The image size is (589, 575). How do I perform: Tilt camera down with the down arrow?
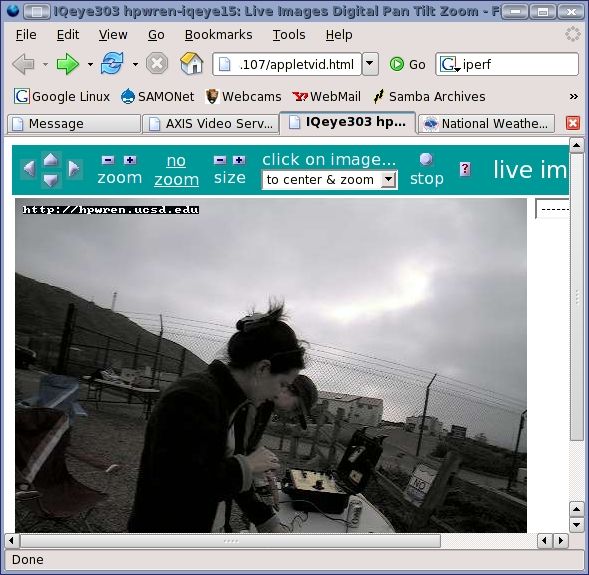[51, 180]
